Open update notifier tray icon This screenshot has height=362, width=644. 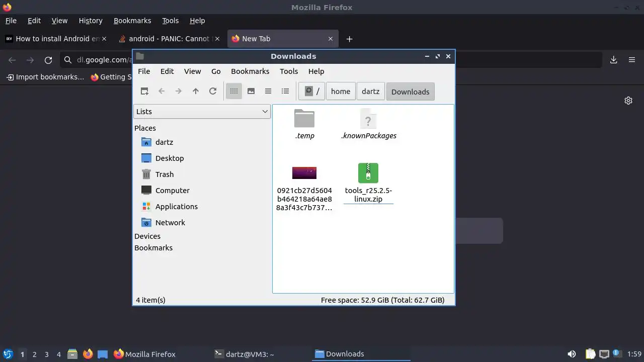(617, 354)
